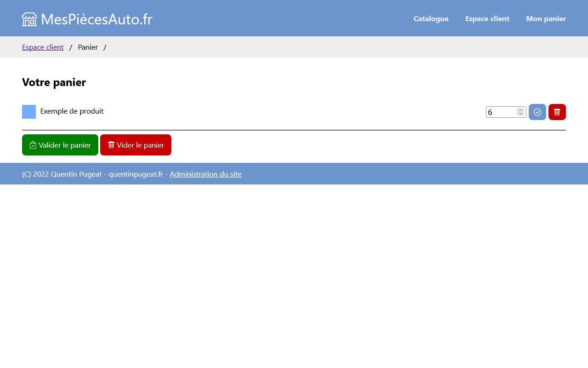Delete product using the red trash button

point(557,112)
